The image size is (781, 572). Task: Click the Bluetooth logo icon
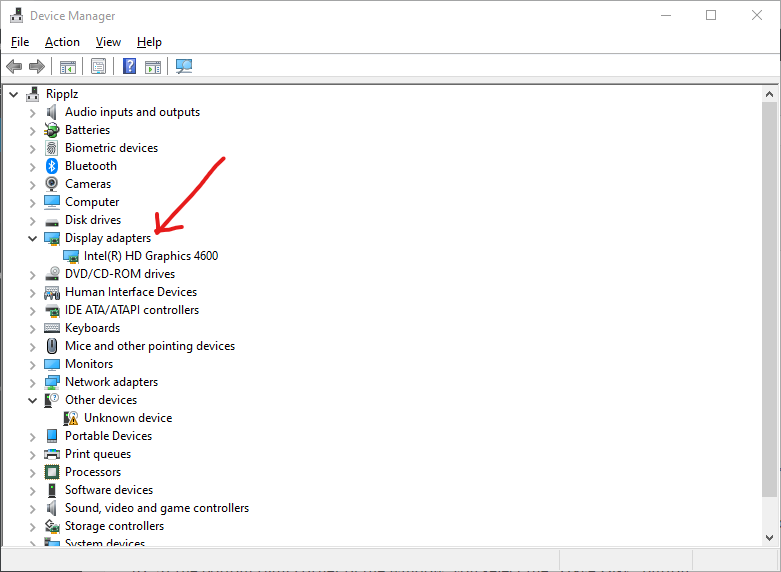[x=52, y=166]
